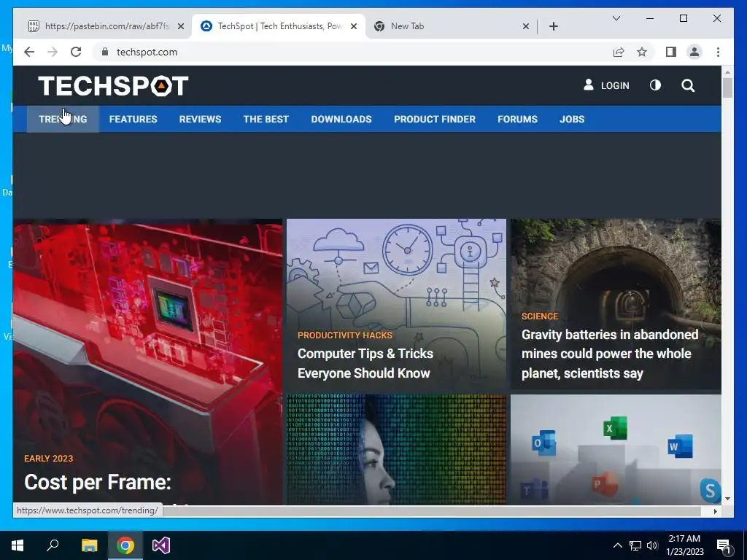747x560 pixels.
Task: Bookmark this tab with star icon
Action: click(x=642, y=52)
